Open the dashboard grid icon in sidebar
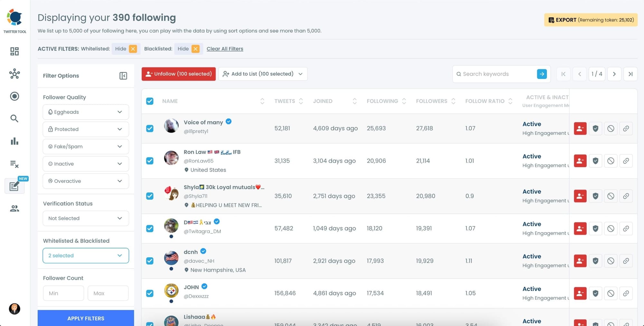Image resolution: width=644 pixels, height=326 pixels. 14,51
